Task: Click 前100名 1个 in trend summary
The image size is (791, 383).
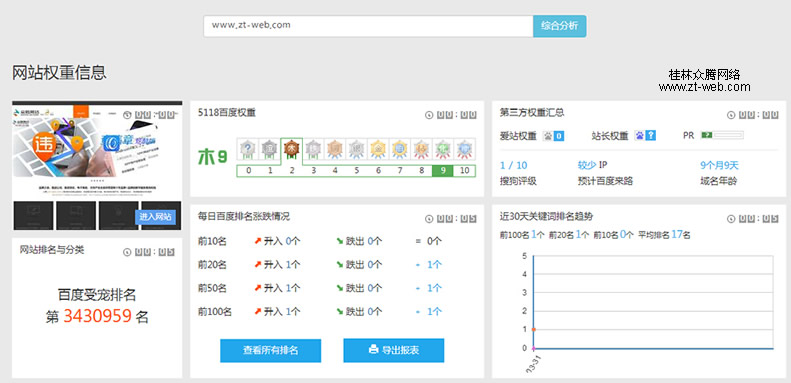Action: 522,235
